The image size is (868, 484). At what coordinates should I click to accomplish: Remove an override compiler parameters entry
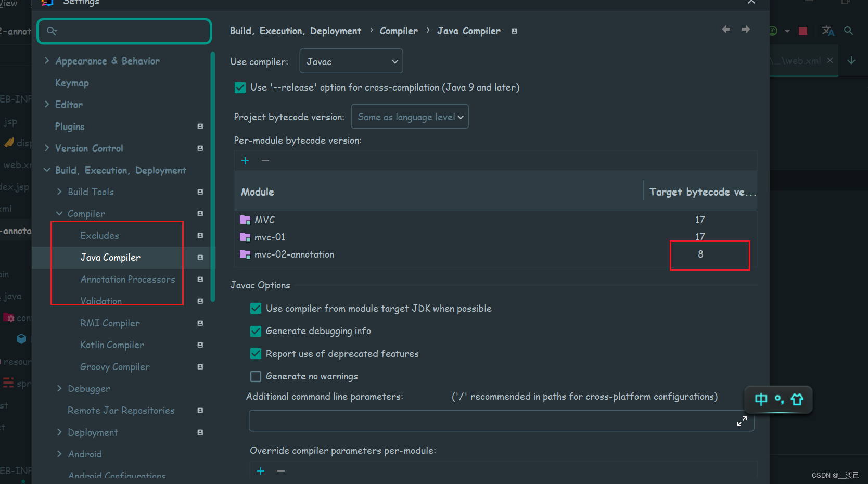click(x=281, y=471)
